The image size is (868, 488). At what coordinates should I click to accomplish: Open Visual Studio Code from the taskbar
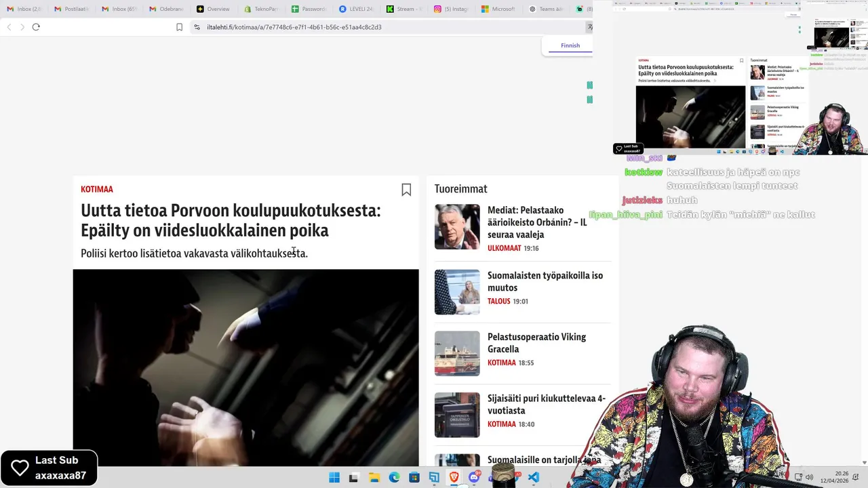pos(534,477)
